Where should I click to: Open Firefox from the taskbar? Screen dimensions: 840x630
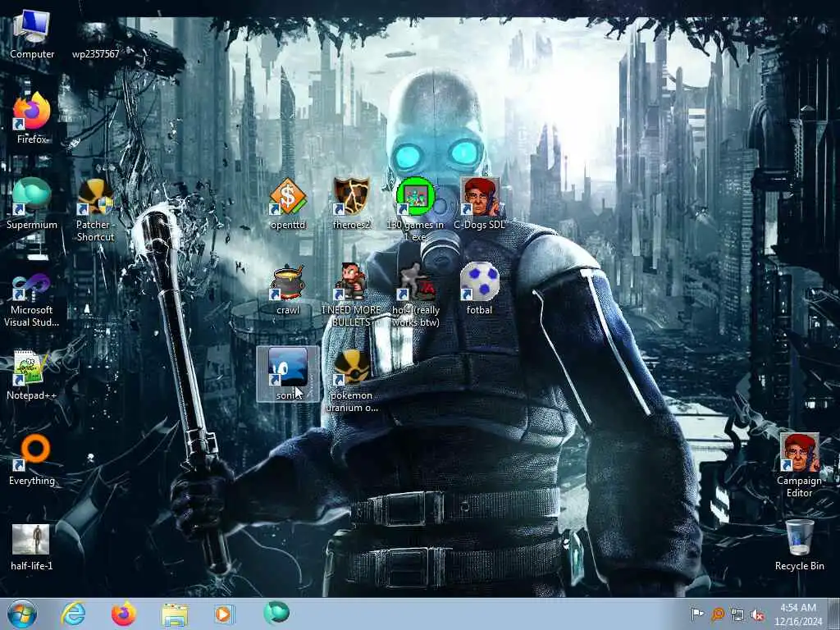[x=124, y=614]
